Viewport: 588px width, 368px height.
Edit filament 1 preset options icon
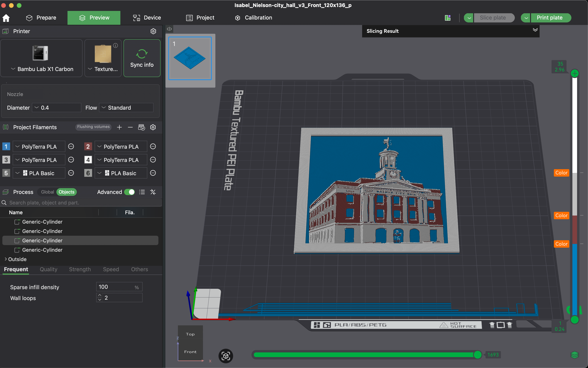71,147
